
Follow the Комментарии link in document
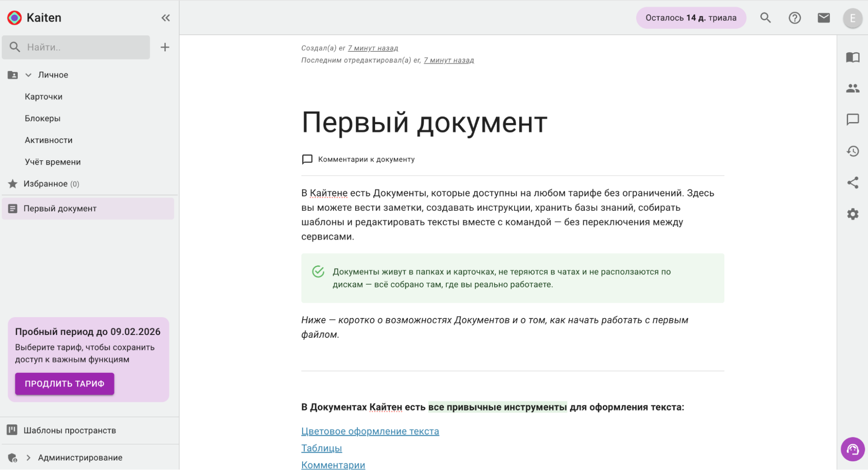333,465
